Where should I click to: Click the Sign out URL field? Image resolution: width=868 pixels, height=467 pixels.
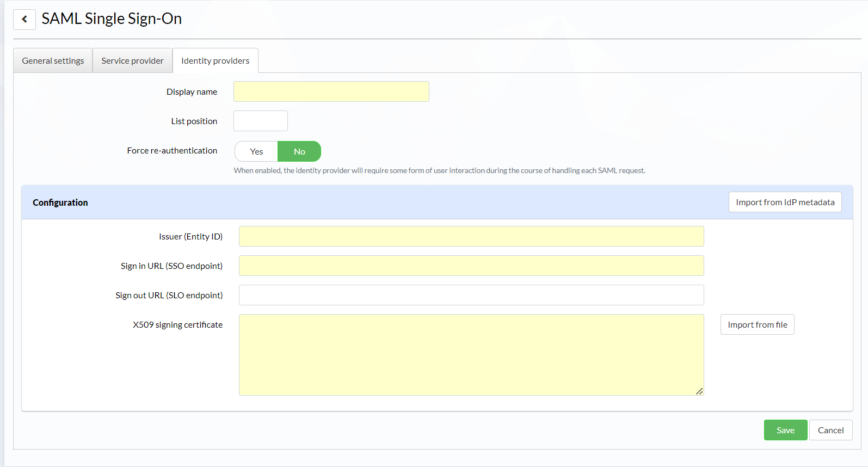471,295
